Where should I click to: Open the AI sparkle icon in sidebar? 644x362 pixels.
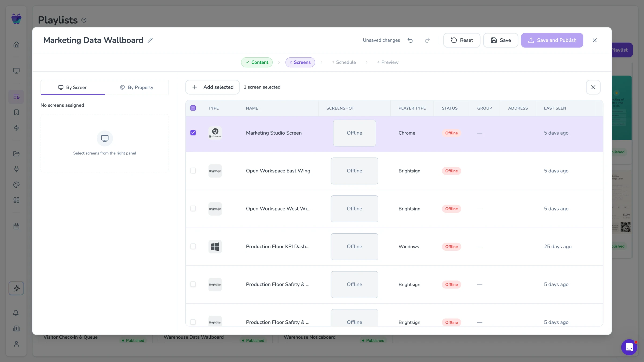16,288
